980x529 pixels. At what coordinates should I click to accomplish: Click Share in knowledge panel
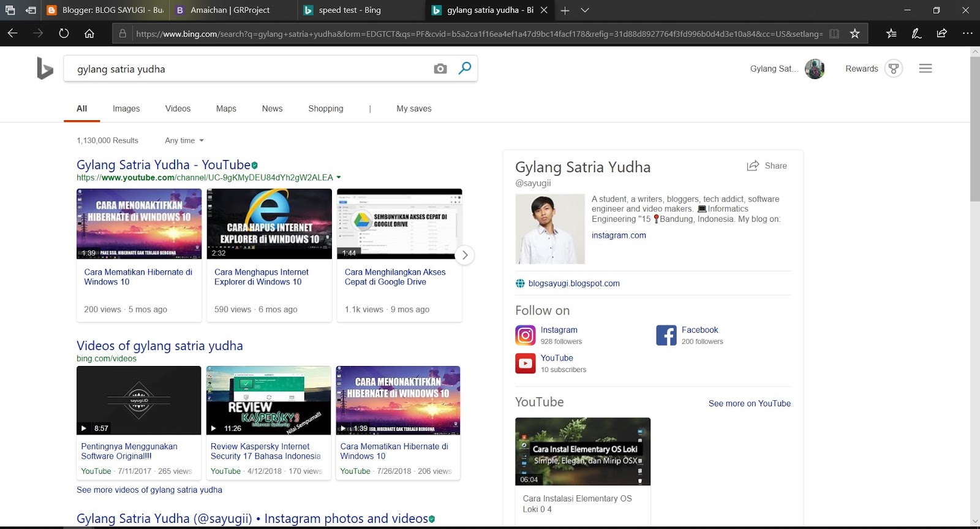[767, 166]
